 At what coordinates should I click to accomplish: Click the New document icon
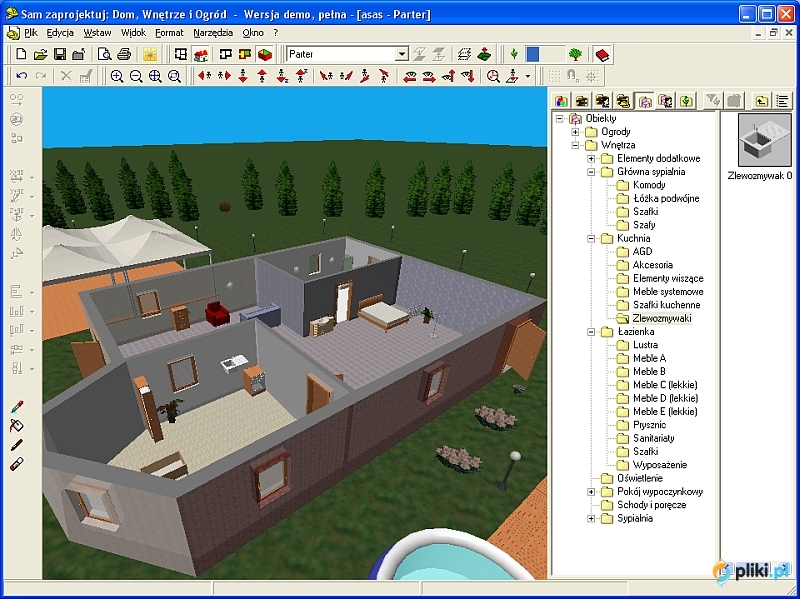pyautogui.click(x=21, y=54)
